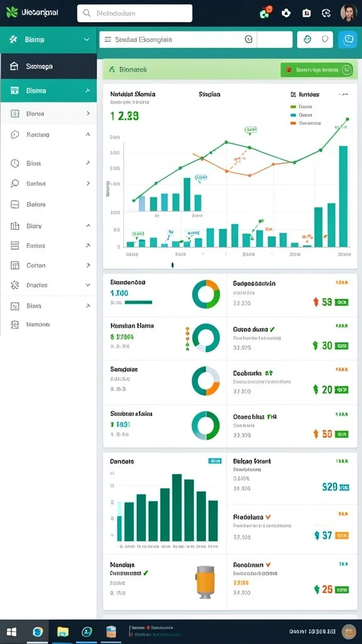Click the home icon in the sidebar
Screen dimensions: 362x644
[x=14, y=66]
